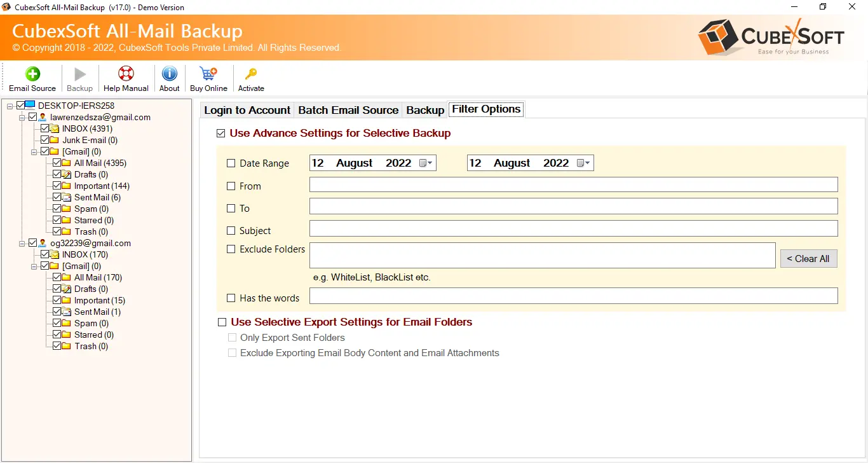This screenshot has width=868, height=463.
Task: Select Starred (0) under og32239 account
Action: [x=94, y=335]
